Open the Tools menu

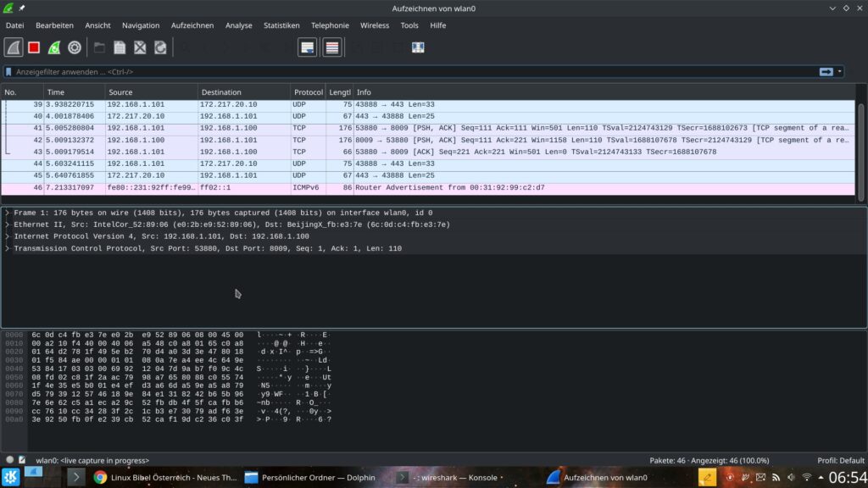[x=409, y=25]
